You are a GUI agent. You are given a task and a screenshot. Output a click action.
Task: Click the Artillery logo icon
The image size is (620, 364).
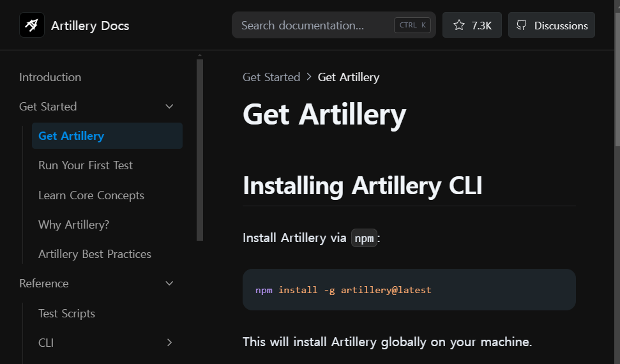(x=32, y=25)
